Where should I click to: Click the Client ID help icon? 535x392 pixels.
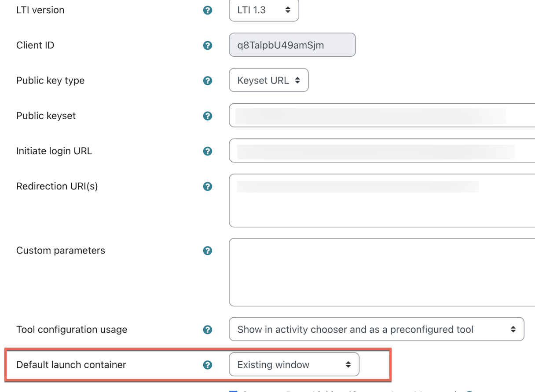[207, 45]
